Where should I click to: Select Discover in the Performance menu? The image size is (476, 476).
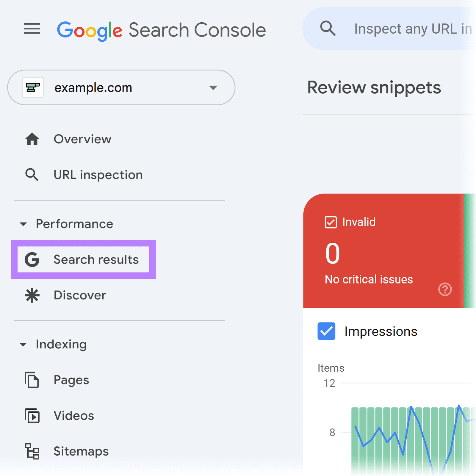79,295
